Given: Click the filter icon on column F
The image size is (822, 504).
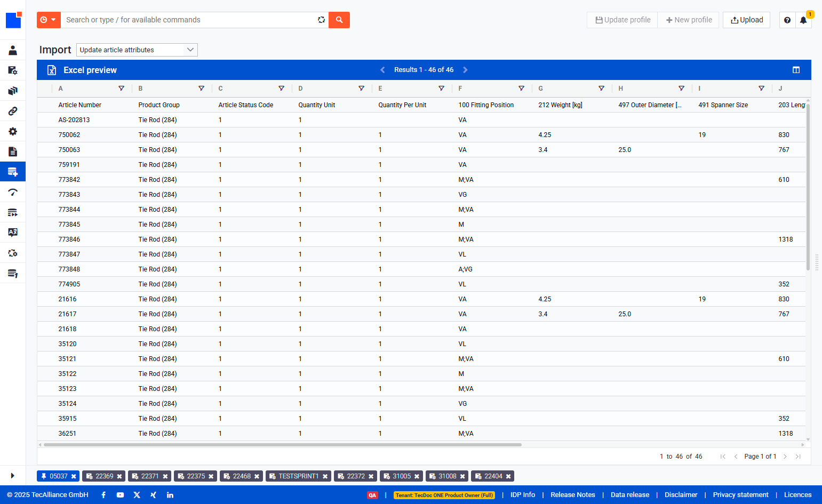Looking at the screenshot, I should coord(522,89).
